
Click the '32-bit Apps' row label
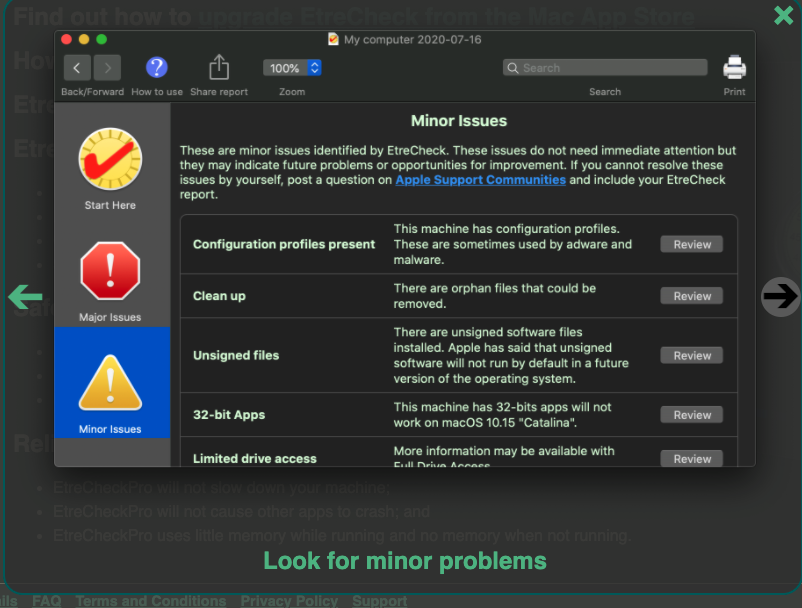(x=229, y=415)
